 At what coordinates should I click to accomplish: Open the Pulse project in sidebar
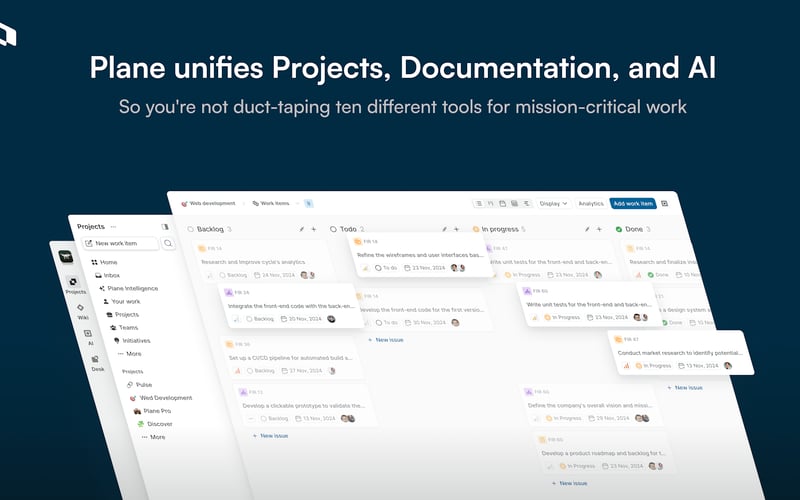tap(139, 385)
